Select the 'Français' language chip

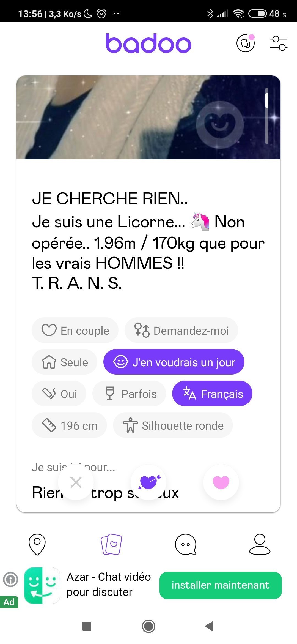pos(212,394)
